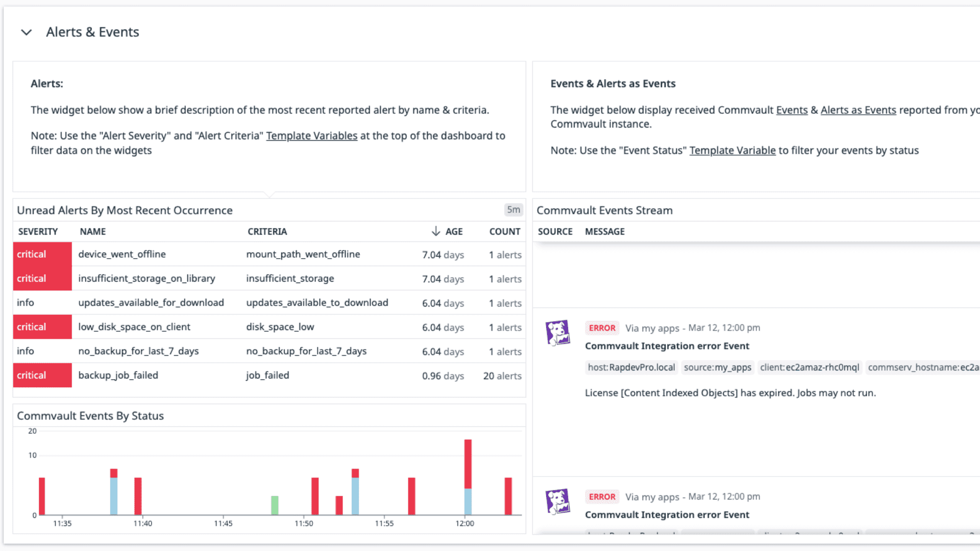Screen dimensions: 980x551
Task: Click updates_available_for_download alert name
Action: pyautogui.click(x=151, y=303)
